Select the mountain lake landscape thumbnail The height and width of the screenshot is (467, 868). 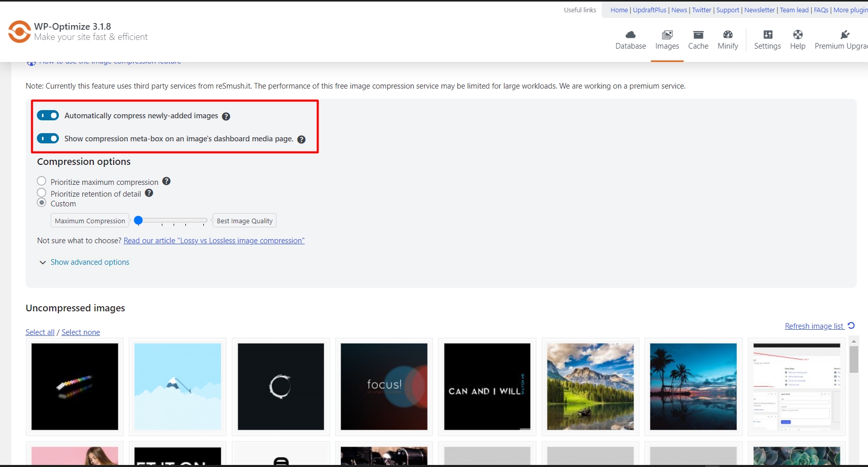coord(590,387)
